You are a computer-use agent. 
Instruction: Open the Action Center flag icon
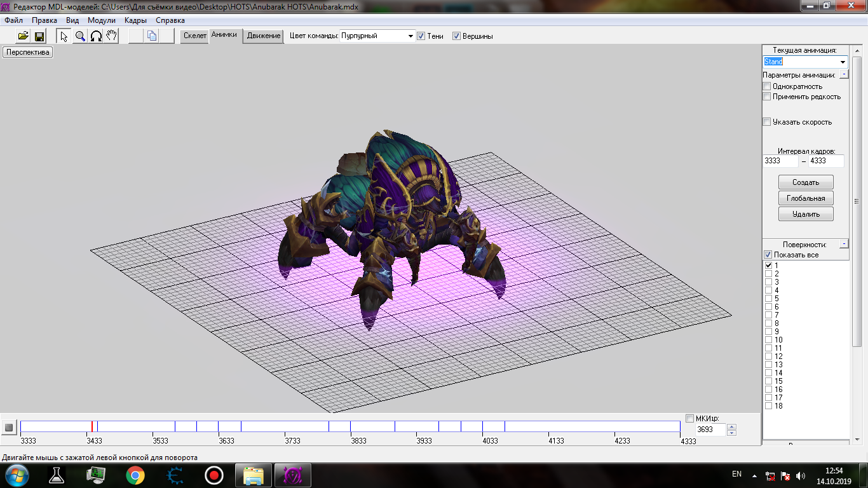pos(785,475)
